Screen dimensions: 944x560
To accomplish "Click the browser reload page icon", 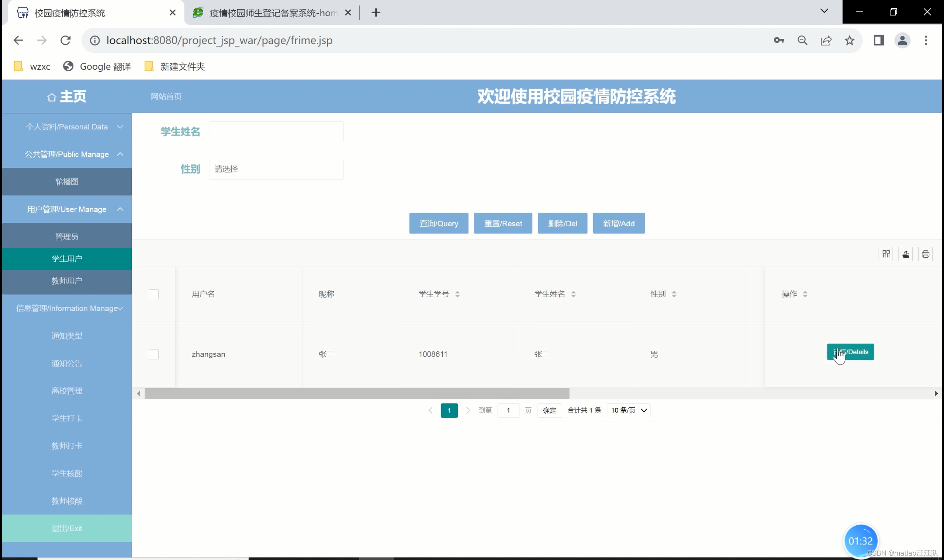I will [66, 41].
